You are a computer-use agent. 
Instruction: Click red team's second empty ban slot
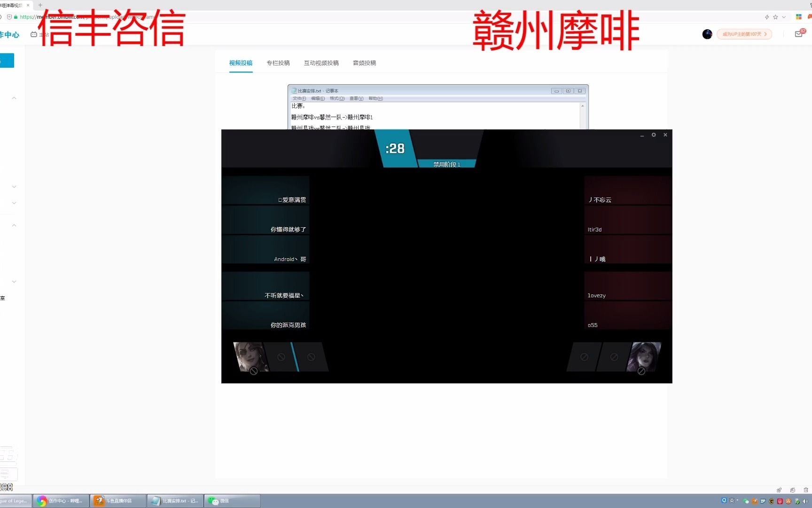(614, 357)
